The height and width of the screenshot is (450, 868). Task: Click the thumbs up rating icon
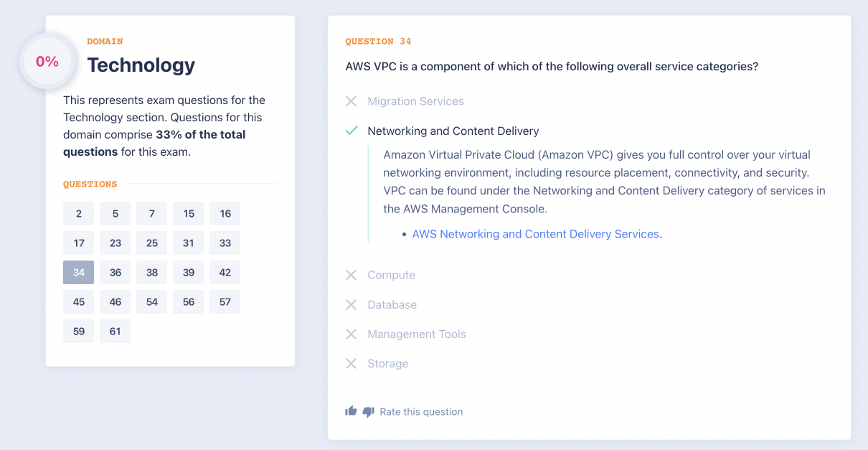[x=351, y=411]
